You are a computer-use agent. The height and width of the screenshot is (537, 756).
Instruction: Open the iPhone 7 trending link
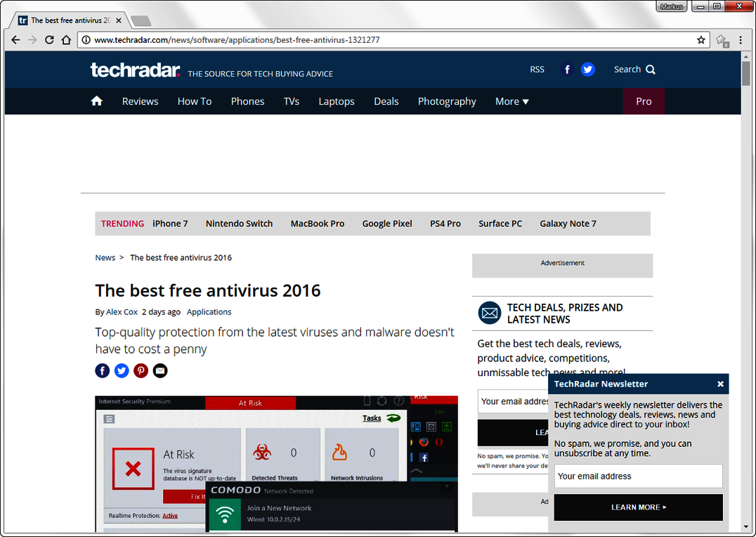170,223
